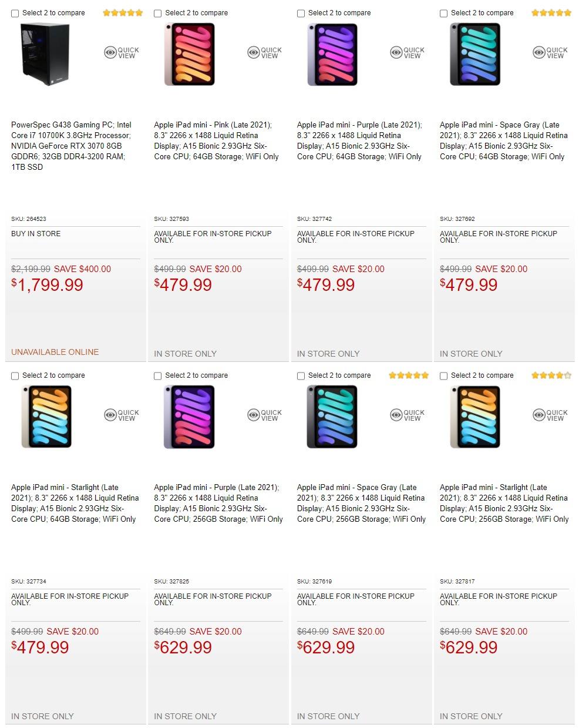Open Quick View for 64GB Starlight iPad mini
This screenshot has height=728, width=579.
click(x=122, y=415)
